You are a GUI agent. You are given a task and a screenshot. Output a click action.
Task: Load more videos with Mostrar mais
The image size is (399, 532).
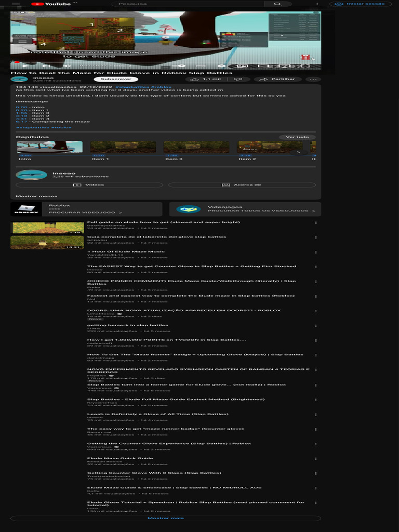click(166, 518)
